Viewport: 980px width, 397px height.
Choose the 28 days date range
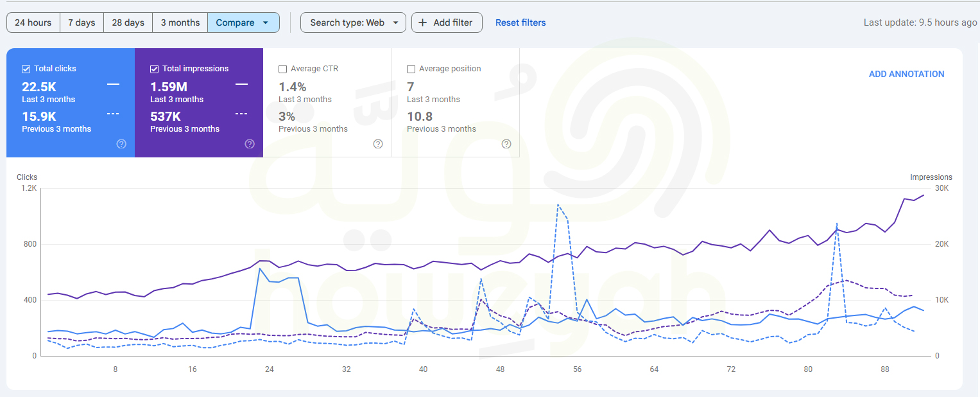click(x=128, y=22)
